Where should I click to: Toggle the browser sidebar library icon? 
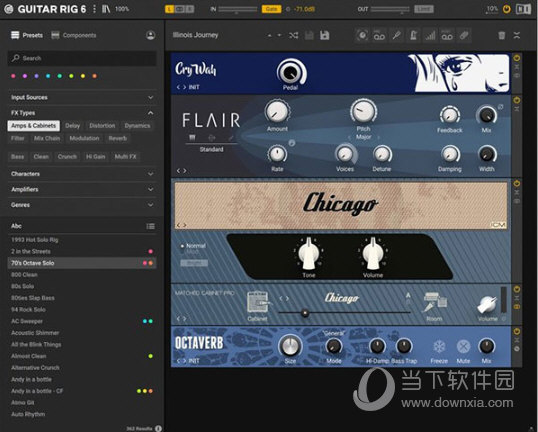106,9
